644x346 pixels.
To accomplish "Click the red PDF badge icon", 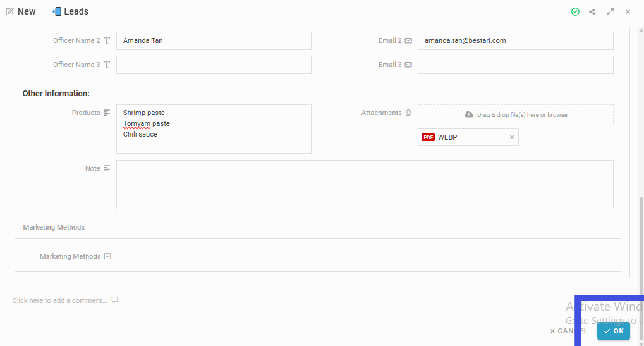I will coord(428,137).
